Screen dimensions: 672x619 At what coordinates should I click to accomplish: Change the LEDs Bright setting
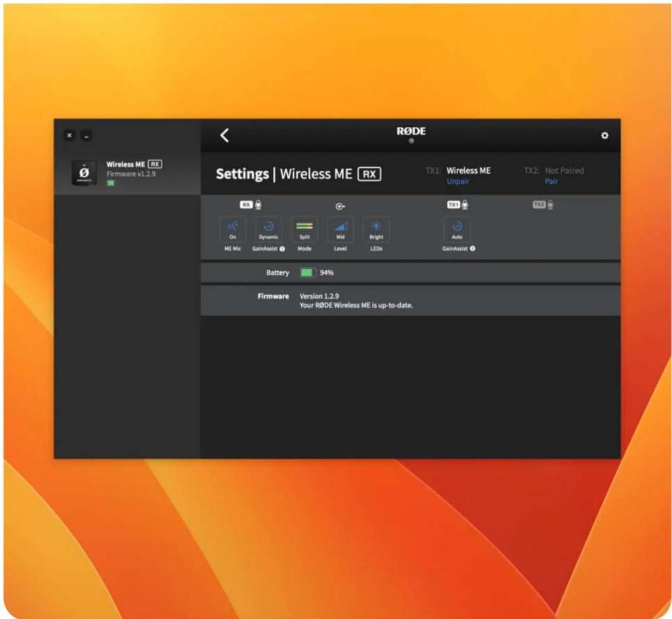pos(376,229)
